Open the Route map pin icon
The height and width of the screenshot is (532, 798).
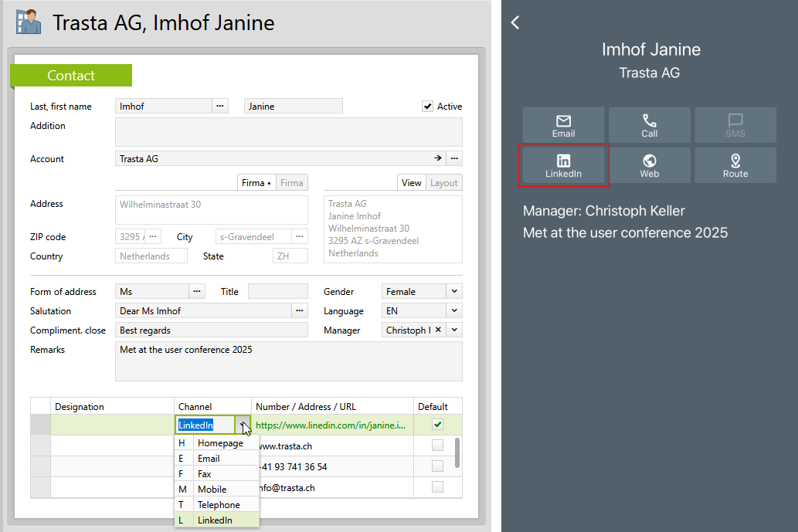point(735,165)
